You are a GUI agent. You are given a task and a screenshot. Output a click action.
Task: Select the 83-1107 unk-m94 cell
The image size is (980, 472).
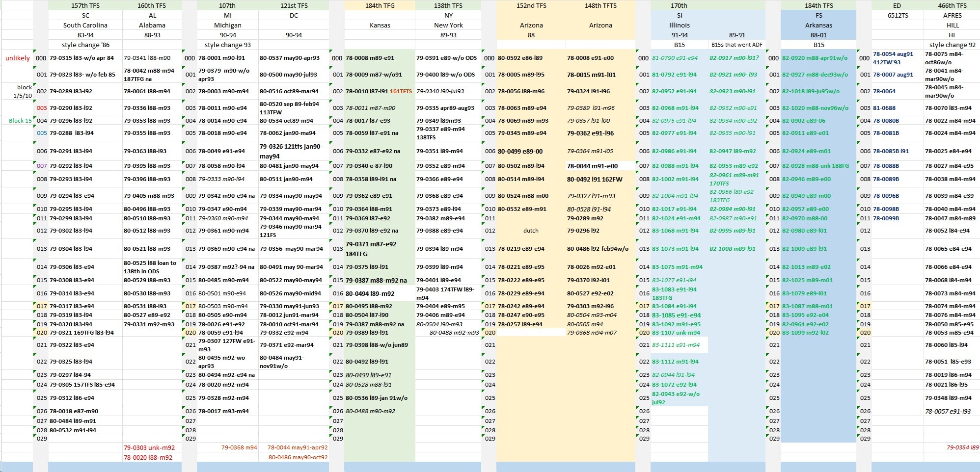(x=676, y=333)
